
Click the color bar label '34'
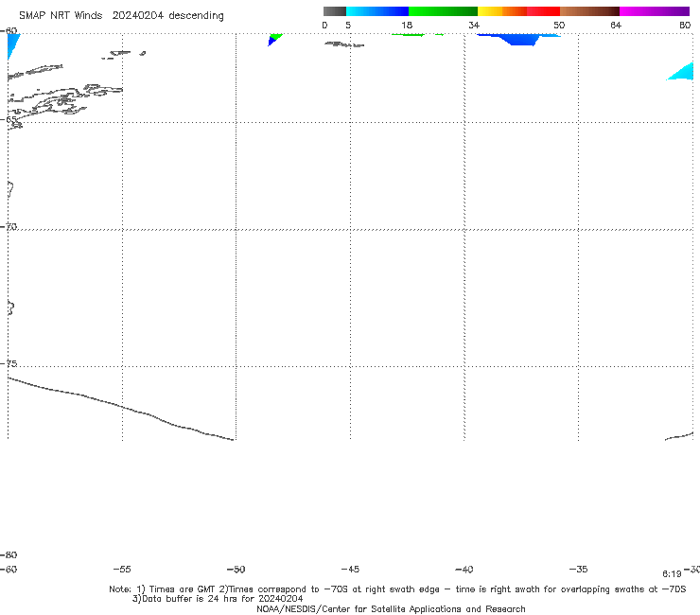tap(474, 25)
